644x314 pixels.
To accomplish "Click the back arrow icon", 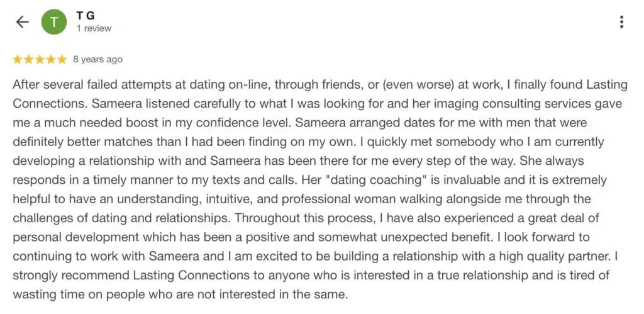I will click(x=22, y=22).
